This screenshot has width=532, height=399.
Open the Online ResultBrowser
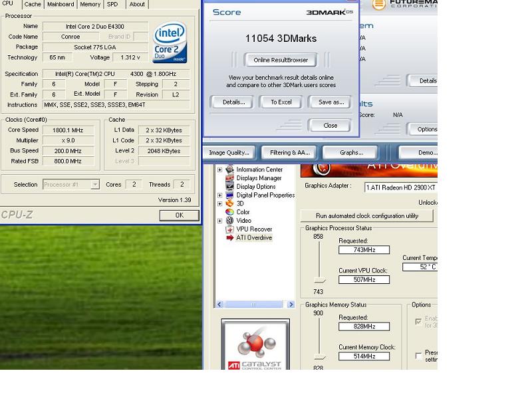pyautogui.click(x=281, y=60)
